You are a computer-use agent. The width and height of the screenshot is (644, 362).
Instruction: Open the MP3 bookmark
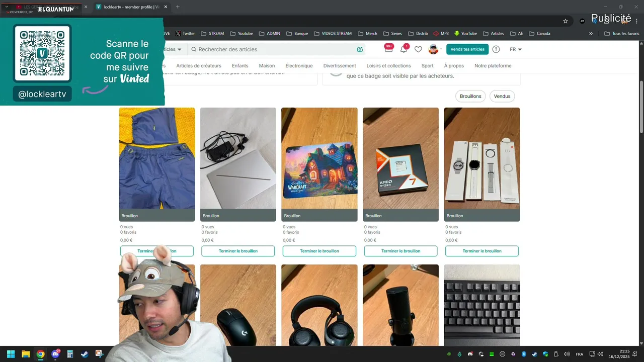tap(441, 34)
